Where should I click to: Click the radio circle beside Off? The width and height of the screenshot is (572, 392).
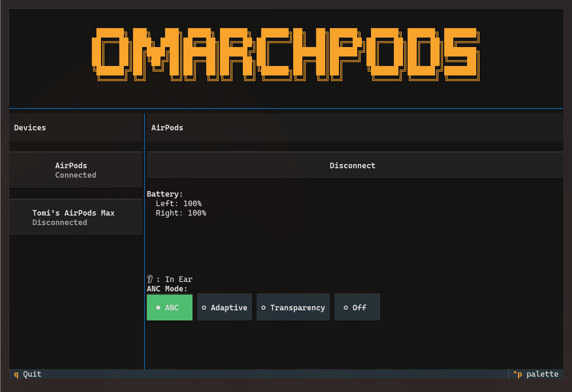point(345,307)
